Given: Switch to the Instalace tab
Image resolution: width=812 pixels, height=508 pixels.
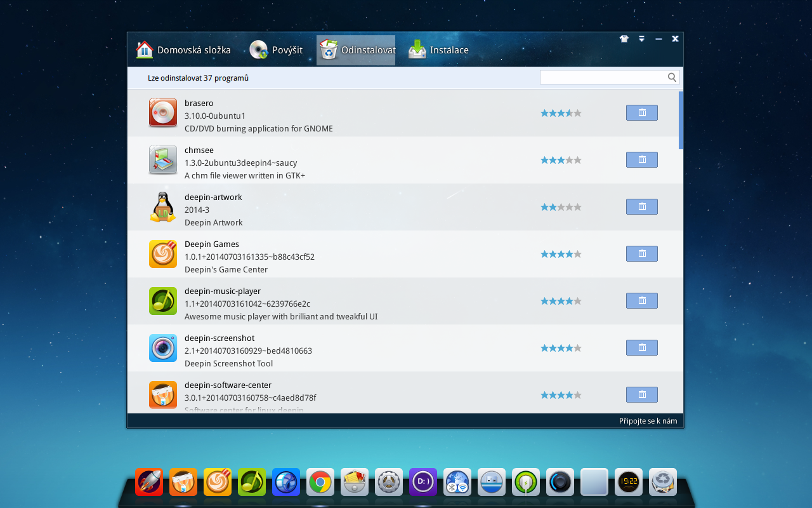Looking at the screenshot, I should [444, 49].
